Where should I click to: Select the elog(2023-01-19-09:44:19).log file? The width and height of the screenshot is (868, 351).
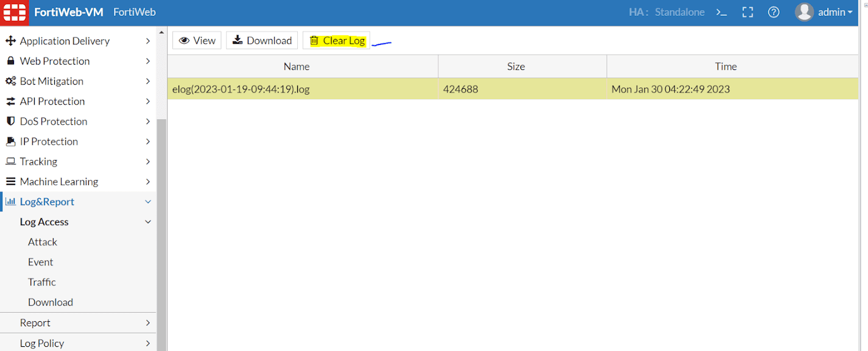(241, 89)
